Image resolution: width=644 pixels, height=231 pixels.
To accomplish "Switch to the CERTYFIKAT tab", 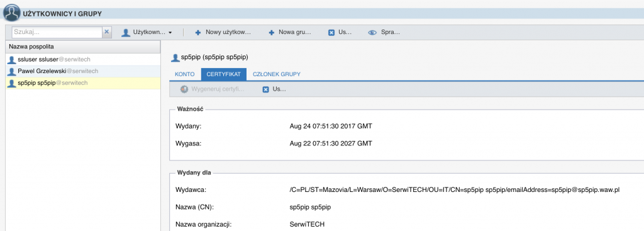I will coord(224,74).
